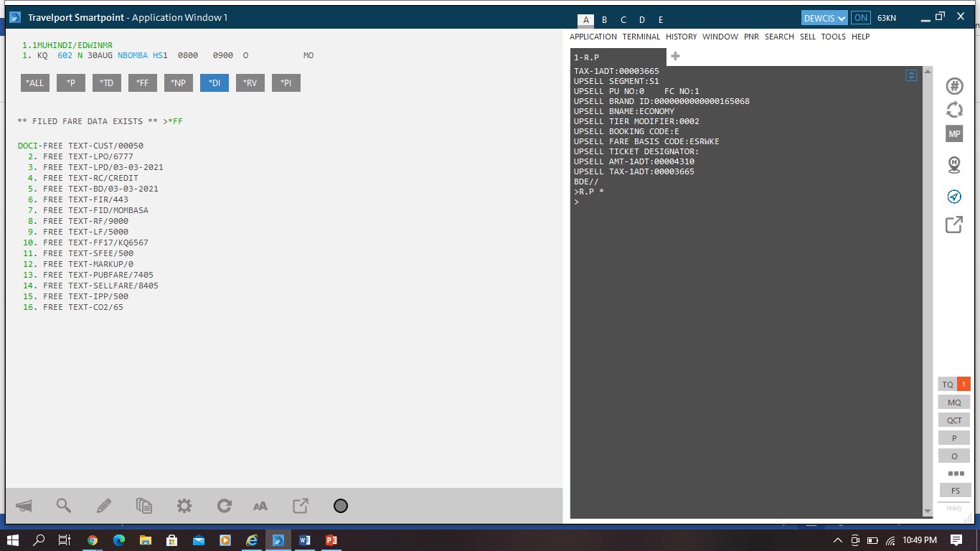Click flight number 602 in itinerary
Screen dimensions: 980x551
pyautogui.click(x=65, y=55)
